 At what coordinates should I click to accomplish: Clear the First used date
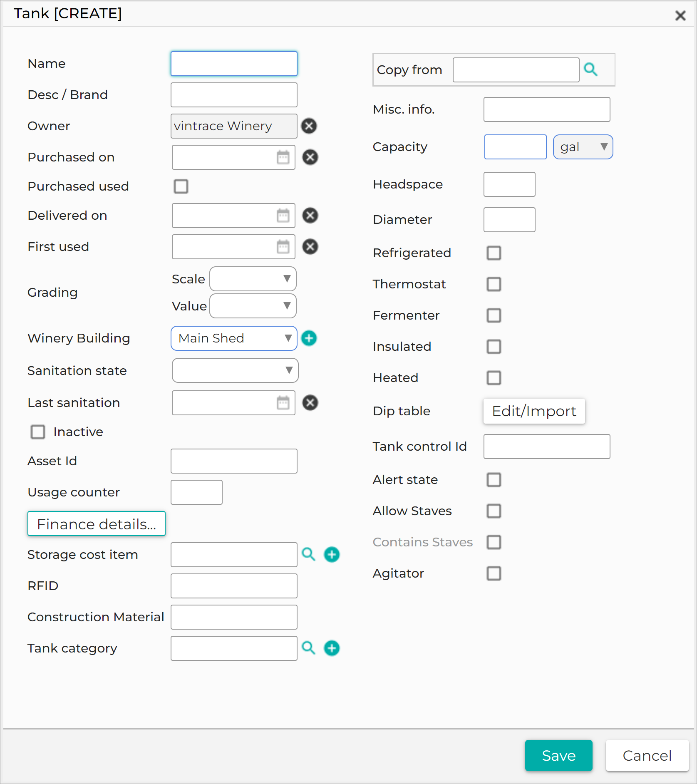tap(310, 247)
